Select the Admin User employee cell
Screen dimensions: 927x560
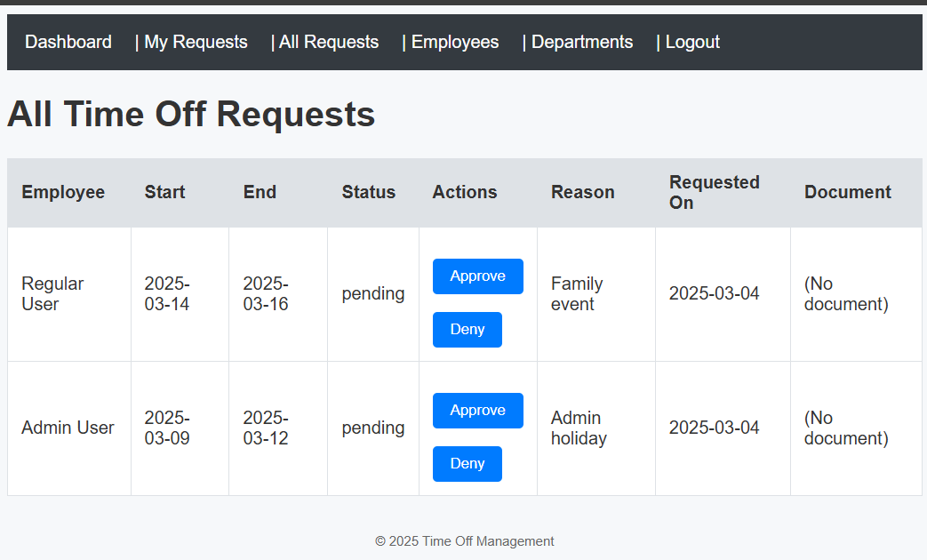click(68, 428)
